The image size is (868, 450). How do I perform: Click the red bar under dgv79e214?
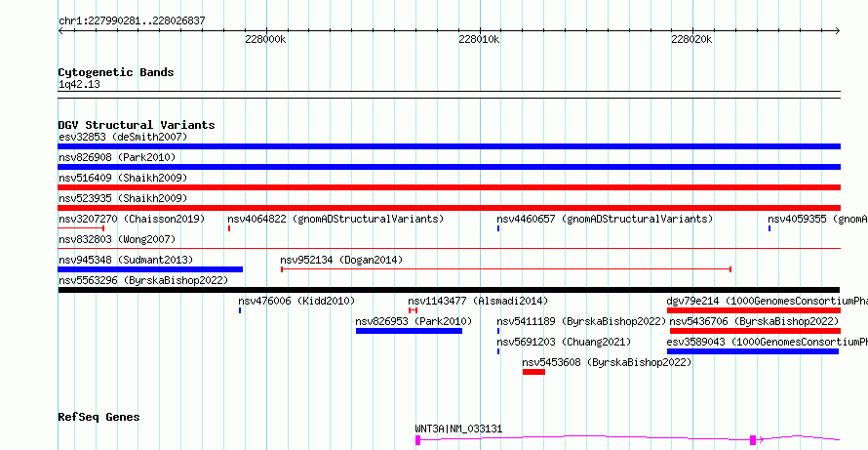pos(754,310)
